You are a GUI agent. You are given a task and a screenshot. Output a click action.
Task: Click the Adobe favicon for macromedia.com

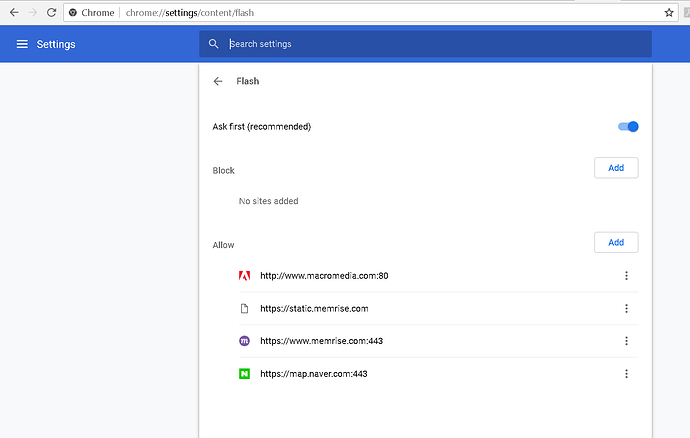pos(244,276)
